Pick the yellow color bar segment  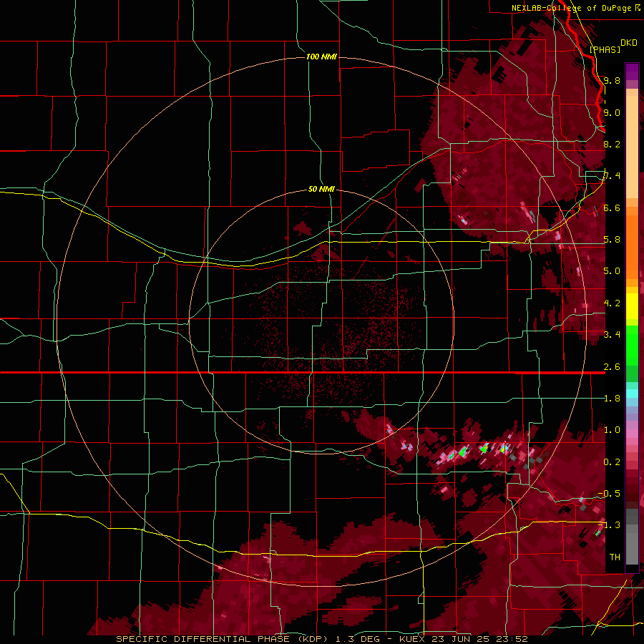coord(632,306)
